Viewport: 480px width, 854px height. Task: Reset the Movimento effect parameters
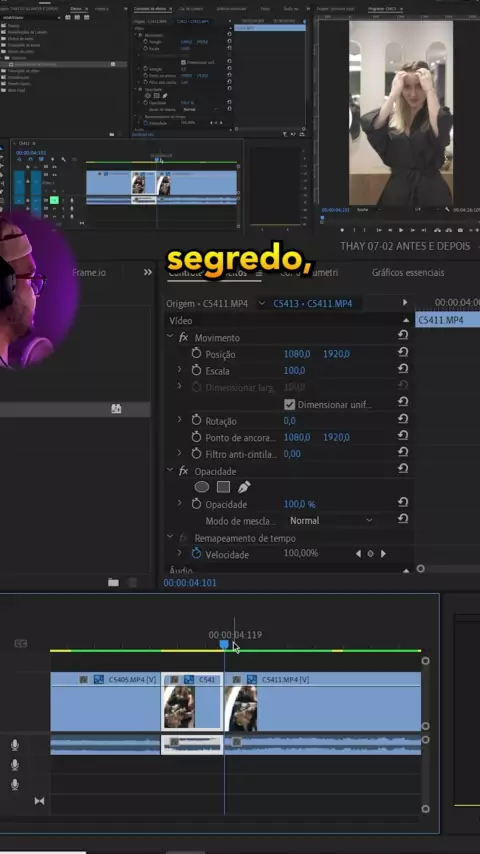[403, 335]
